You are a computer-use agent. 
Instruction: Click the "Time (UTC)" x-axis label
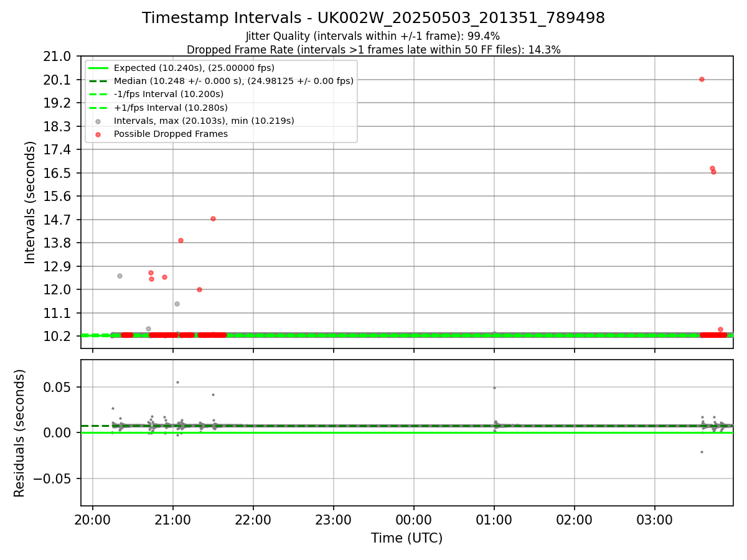tap(406, 538)
